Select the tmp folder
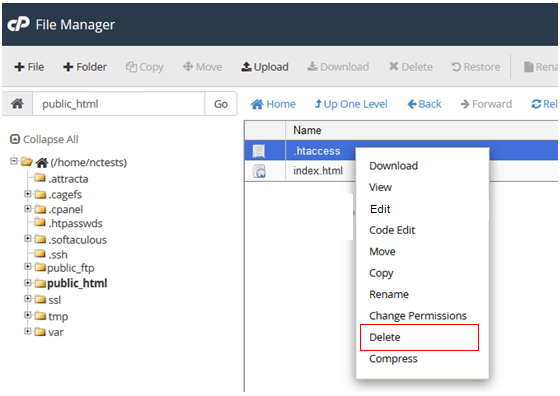Screen dimensions: 560x396 (x=58, y=316)
